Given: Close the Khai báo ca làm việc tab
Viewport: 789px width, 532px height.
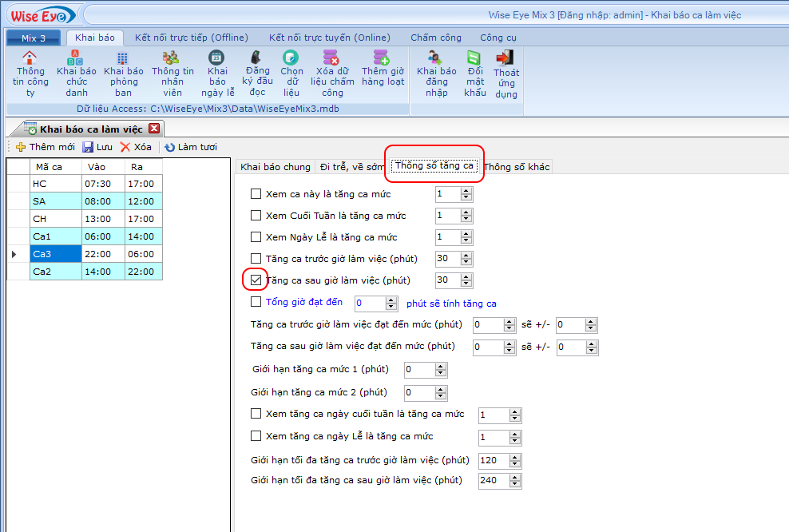Looking at the screenshot, I should pyautogui.click(x=154, y=129).
